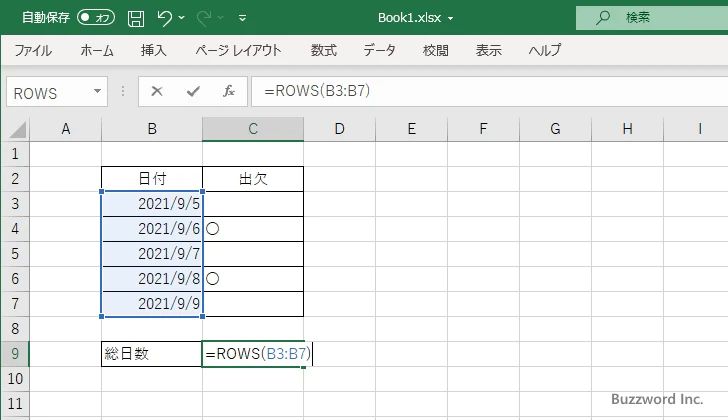Open the ファイル tab
The image size is (728, 420).
click(x=33, y=50)
